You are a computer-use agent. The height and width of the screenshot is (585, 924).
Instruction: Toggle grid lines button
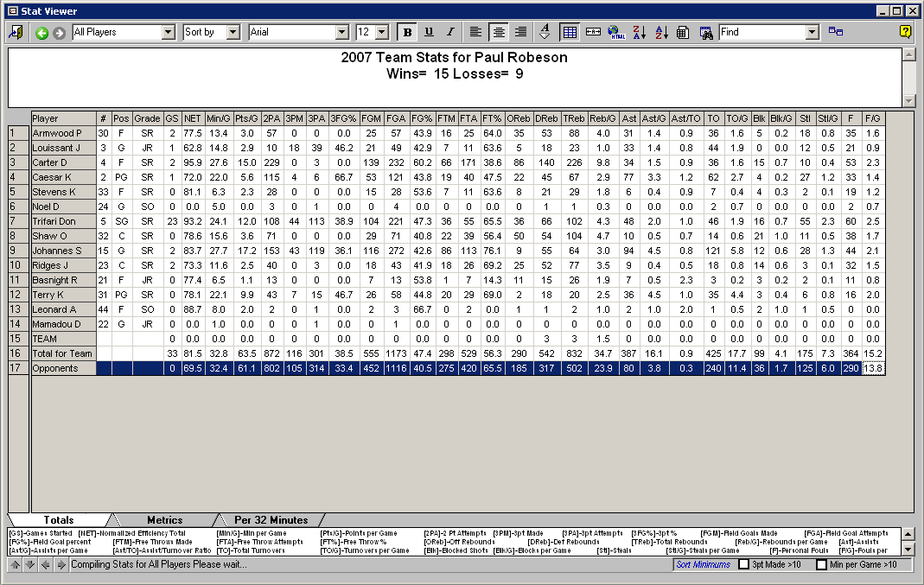tap(570, 32)
